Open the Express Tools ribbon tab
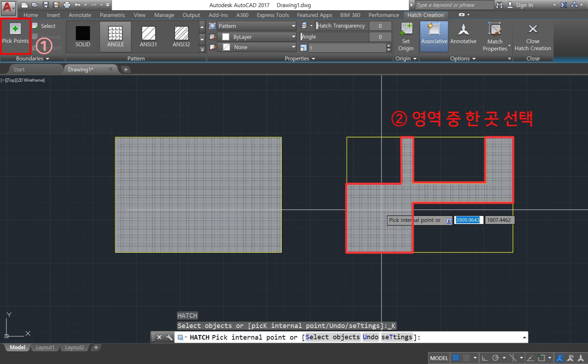The width and height of the screenshot is (588, 364). pos(273,15)
